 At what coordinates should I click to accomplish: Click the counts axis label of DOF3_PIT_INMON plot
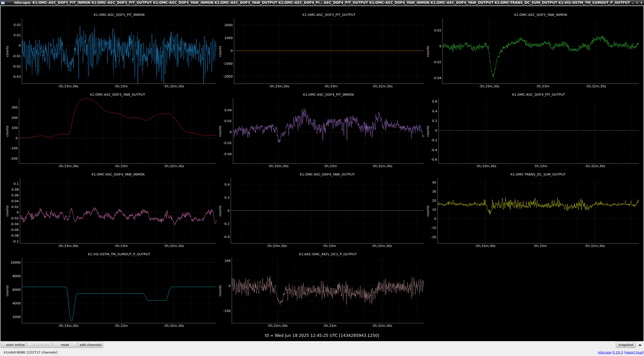(7, 51)
